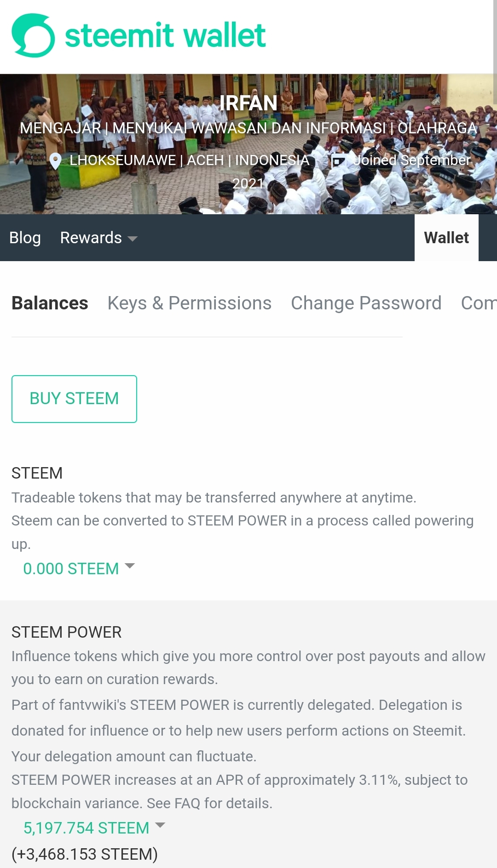Open Keys & Permissions tab
Screen dimensions: 497x868
click(x=190, y=303)
